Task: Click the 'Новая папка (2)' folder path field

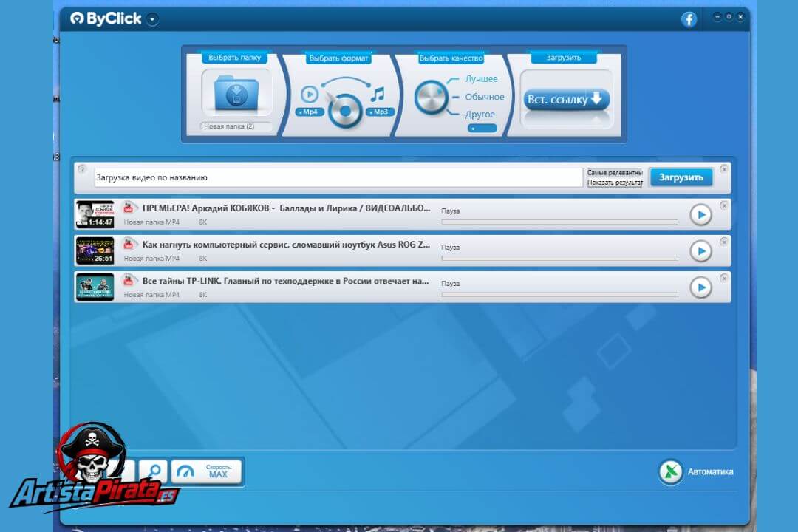Action: pos(235,126)
